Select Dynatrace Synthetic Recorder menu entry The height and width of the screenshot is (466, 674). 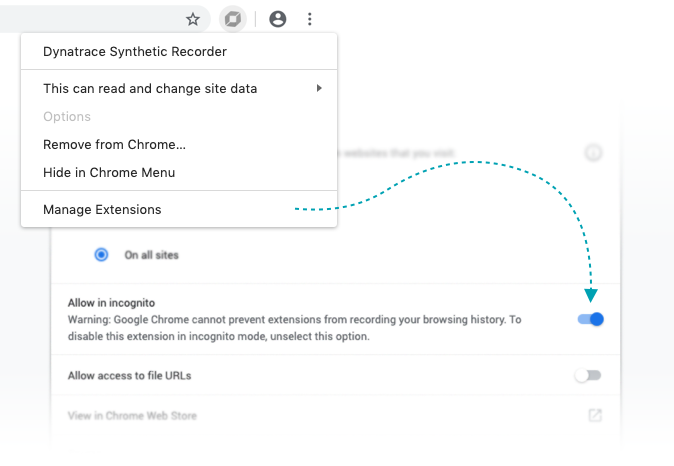(179, 52)
